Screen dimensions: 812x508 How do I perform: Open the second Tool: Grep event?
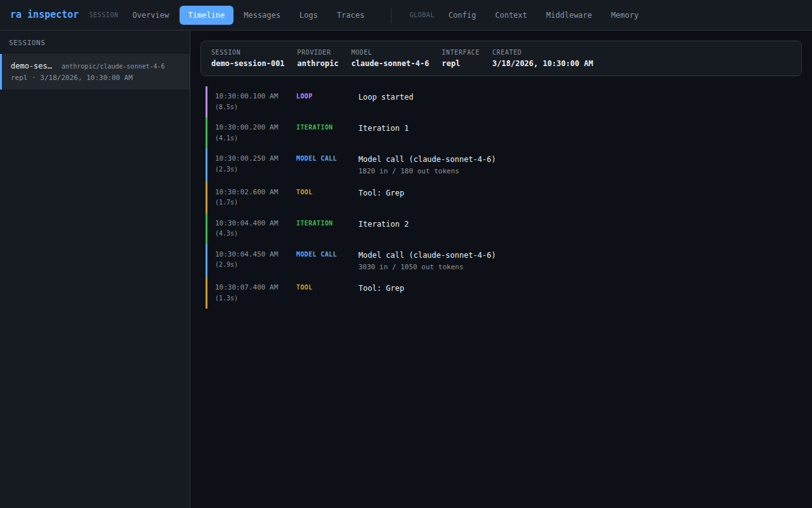click(381, 288)
